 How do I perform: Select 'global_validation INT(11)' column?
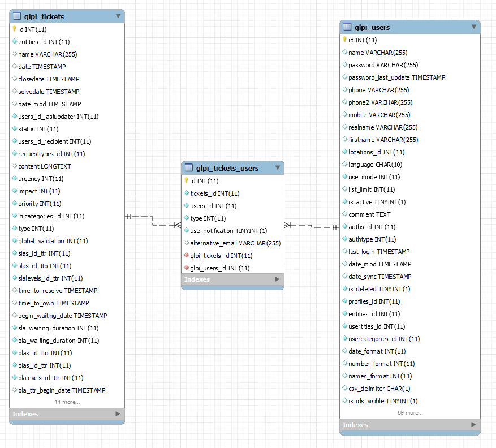(x=53, y=241)
